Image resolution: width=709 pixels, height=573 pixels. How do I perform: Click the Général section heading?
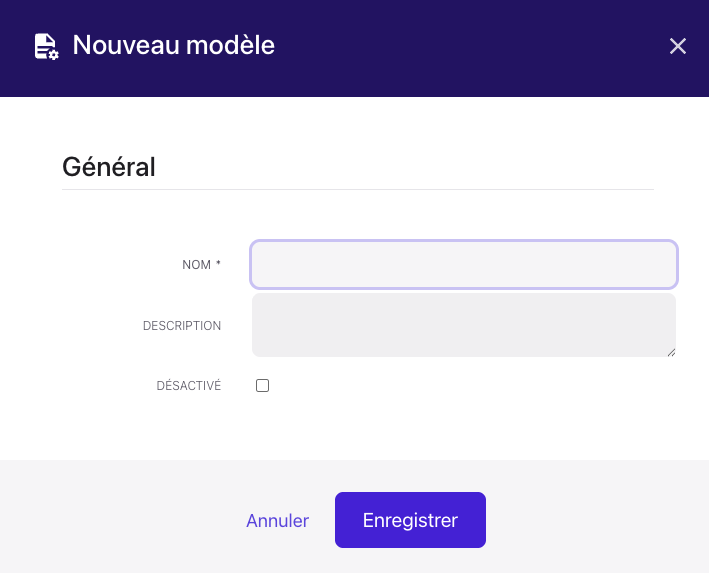(109, 167)
